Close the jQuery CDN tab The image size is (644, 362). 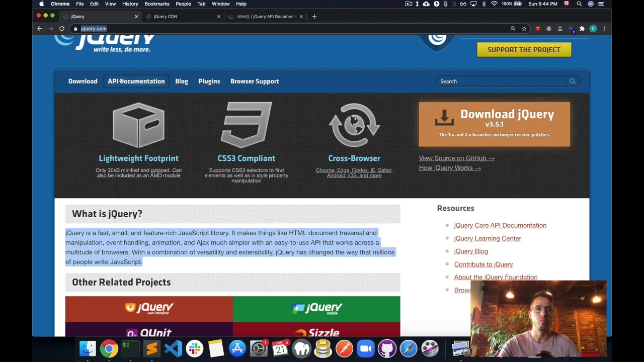(218, 17)
